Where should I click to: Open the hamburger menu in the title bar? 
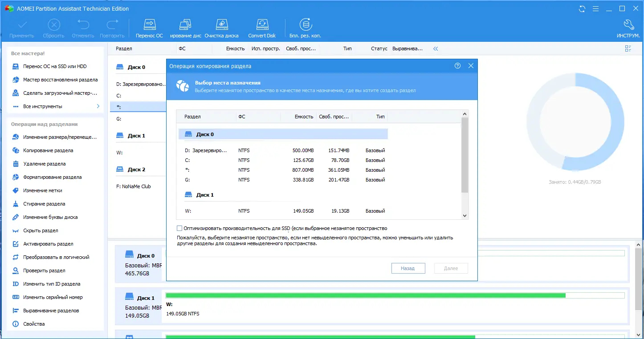click(595, 8)
